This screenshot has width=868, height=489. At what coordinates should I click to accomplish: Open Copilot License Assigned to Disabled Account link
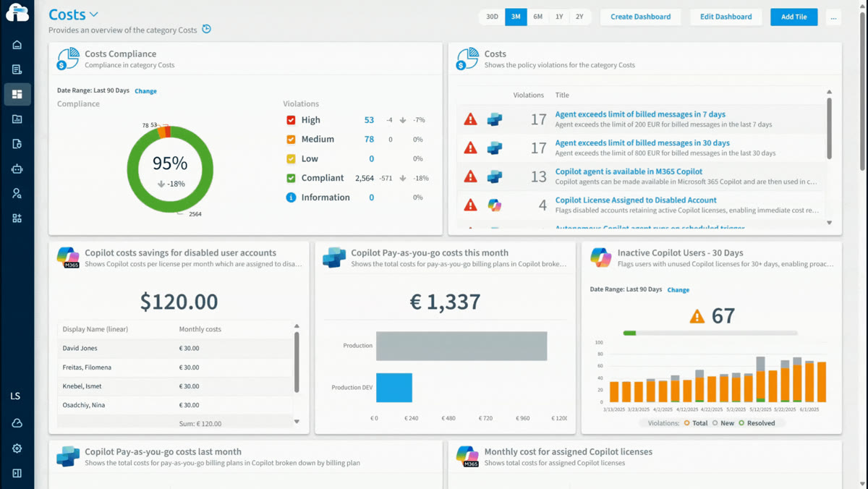(636, 200)
